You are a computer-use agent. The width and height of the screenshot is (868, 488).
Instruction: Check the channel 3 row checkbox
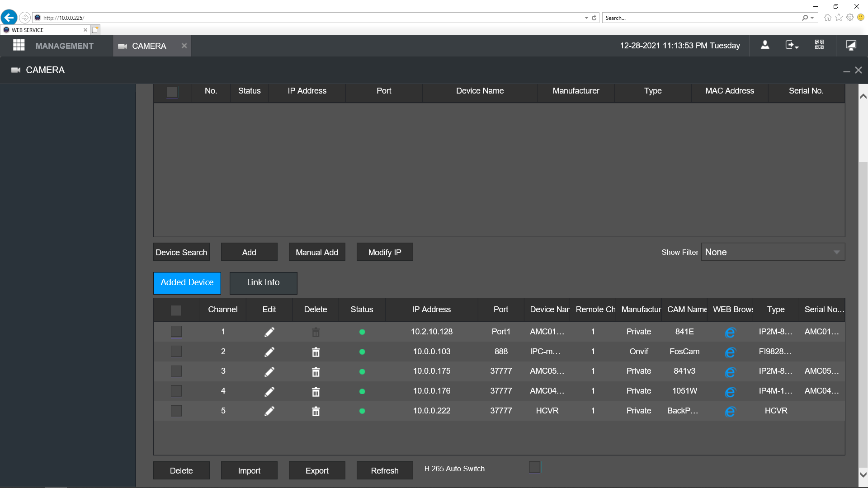[x=176, y=371]
